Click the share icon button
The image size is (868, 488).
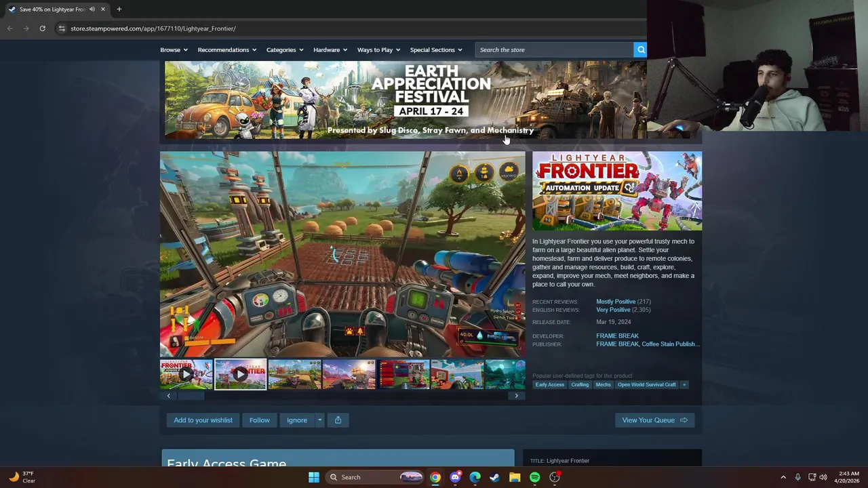(338, 420)
